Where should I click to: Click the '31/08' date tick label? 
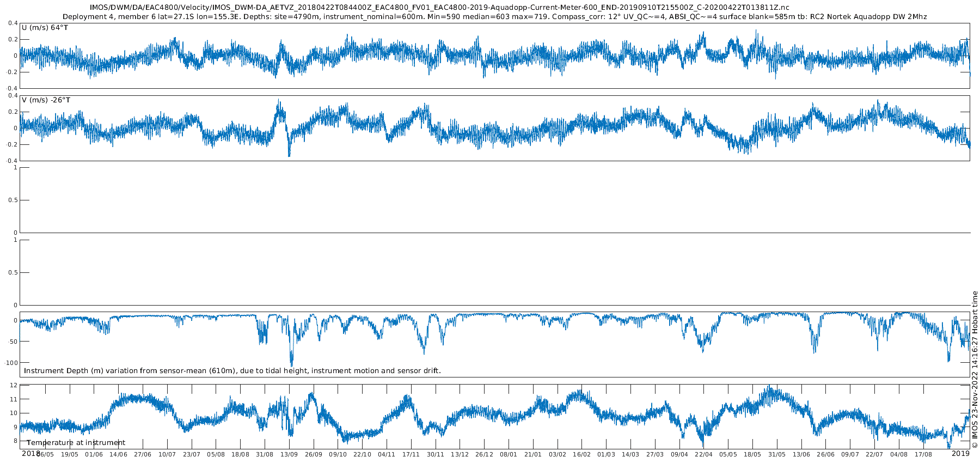click(265, 454)
